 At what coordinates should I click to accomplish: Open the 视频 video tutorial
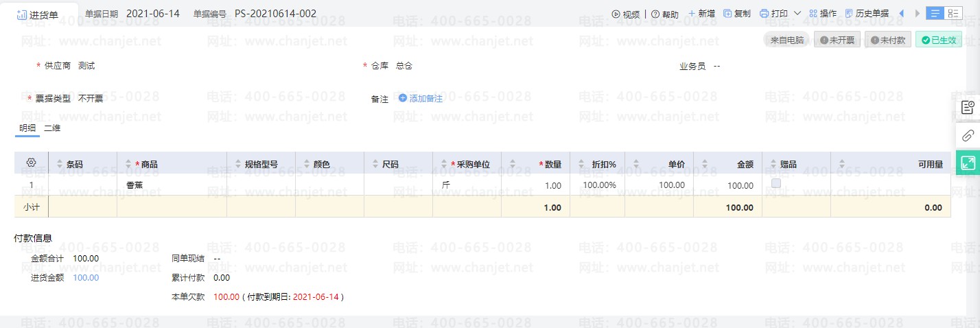(x=625, y=14)
